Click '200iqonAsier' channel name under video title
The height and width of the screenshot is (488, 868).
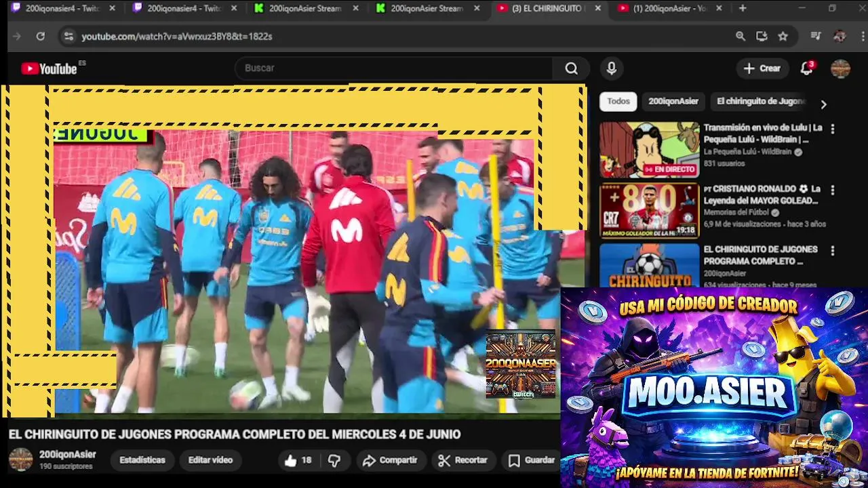point(67,455)
